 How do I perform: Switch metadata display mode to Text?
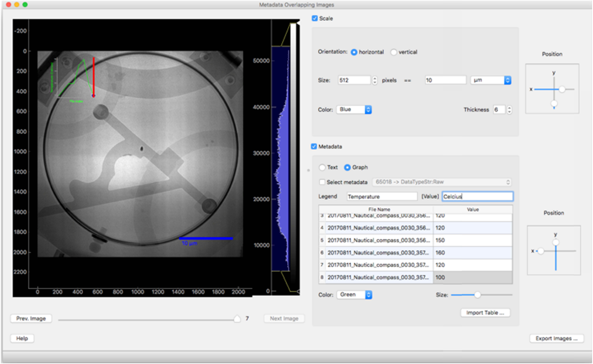point(322,167)
